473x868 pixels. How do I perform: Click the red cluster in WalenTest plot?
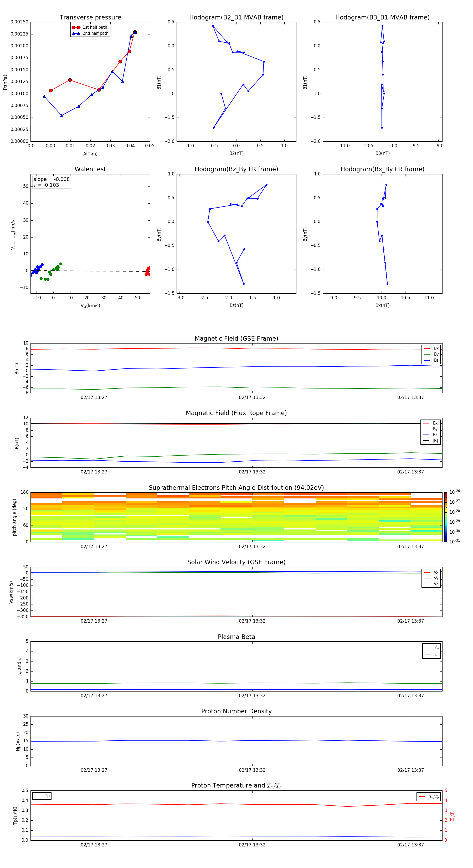[148, 271]
